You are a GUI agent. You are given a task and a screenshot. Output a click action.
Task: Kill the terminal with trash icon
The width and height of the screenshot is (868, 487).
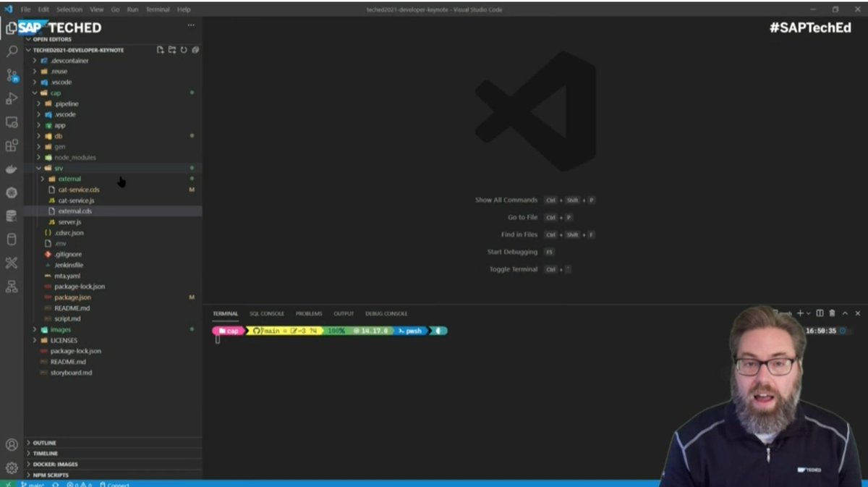832,313
